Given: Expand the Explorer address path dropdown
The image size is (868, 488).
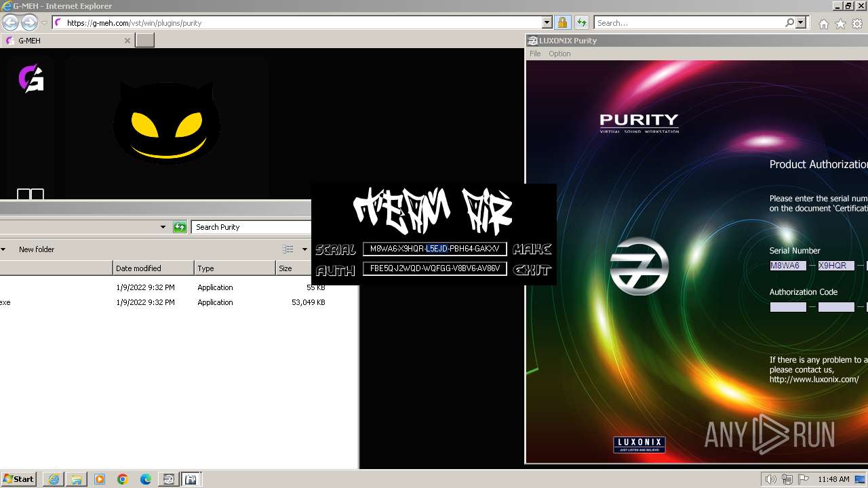Looking at the screenshot, I should tap(163, 227).
